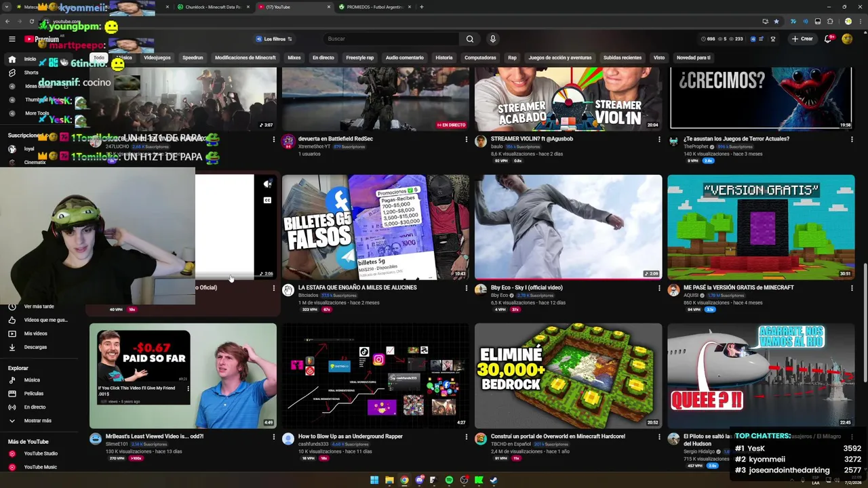
Task: Select the Novedad para ti chip
Action: (x=694, y=58)
